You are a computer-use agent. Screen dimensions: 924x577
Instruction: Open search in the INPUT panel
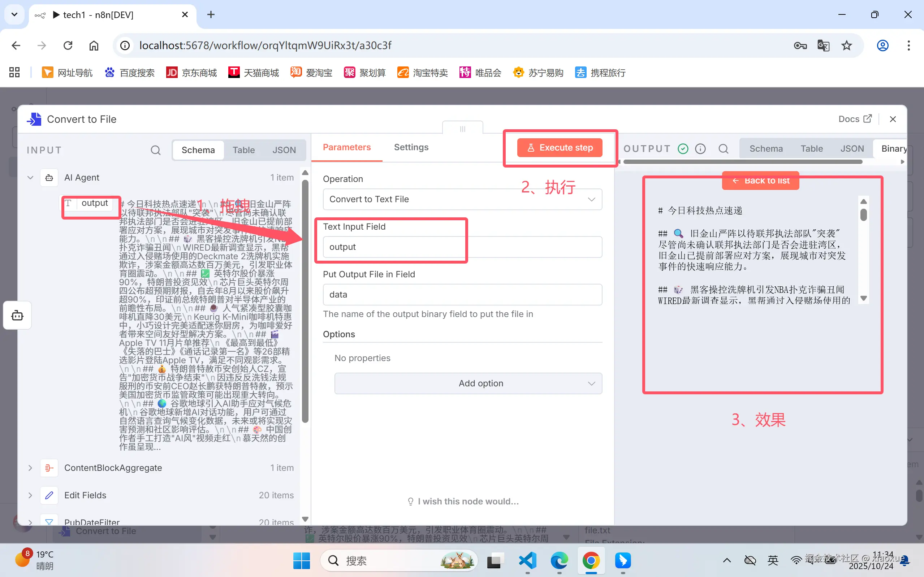pyautogui.click(x=155, y=150)
